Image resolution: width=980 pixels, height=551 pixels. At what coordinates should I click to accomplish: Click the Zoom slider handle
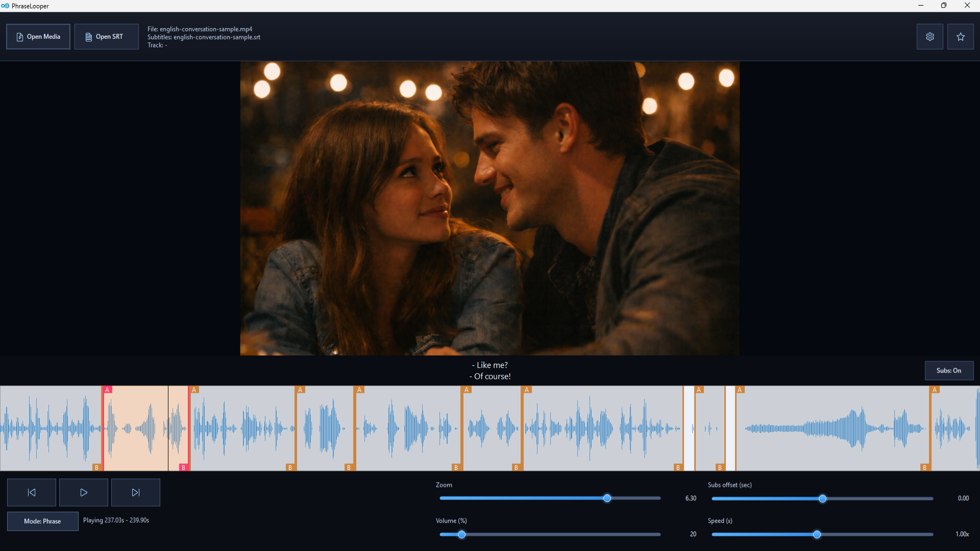click(x=607, y=498)
